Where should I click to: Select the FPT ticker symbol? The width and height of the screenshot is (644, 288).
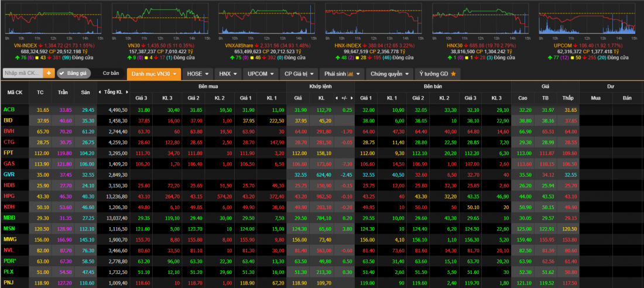8,153
